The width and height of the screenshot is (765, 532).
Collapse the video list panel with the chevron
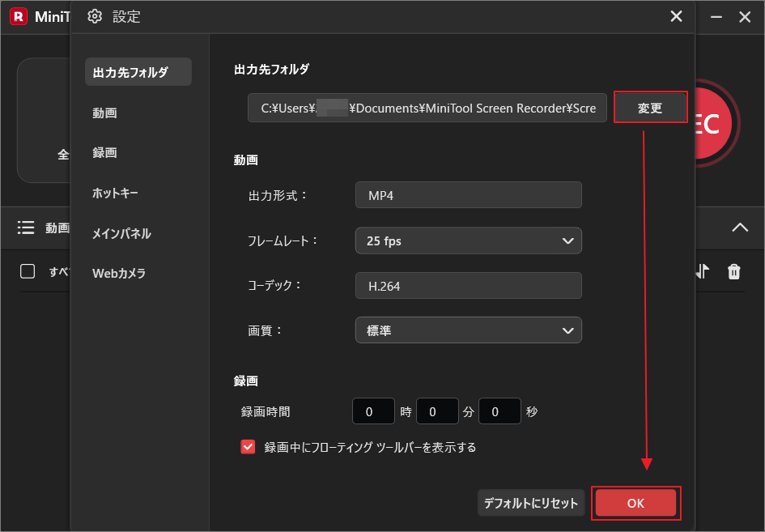739,228
